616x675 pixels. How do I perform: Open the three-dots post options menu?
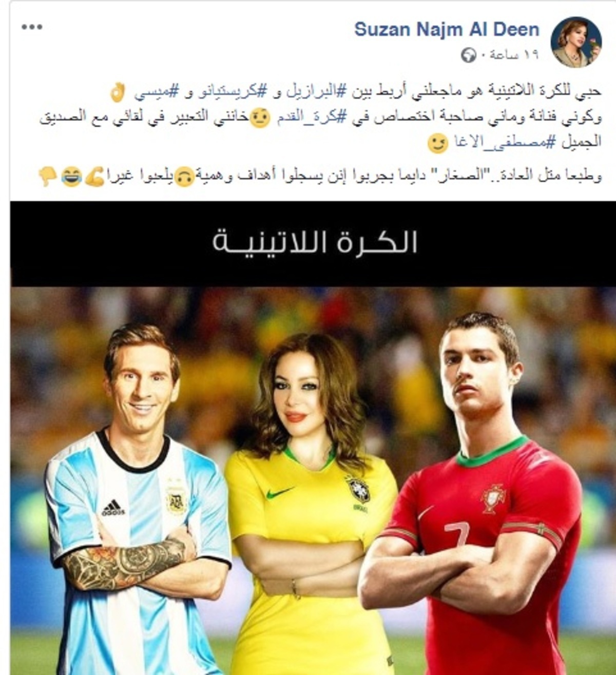click(32, 27)
